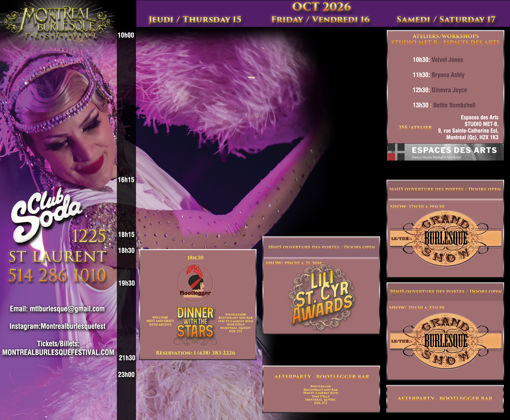The height and width of the screenshot is (420, 510).
Task: Click the 18H15 Ouverture des portes / Doors open banner
Action: point(321,247)
